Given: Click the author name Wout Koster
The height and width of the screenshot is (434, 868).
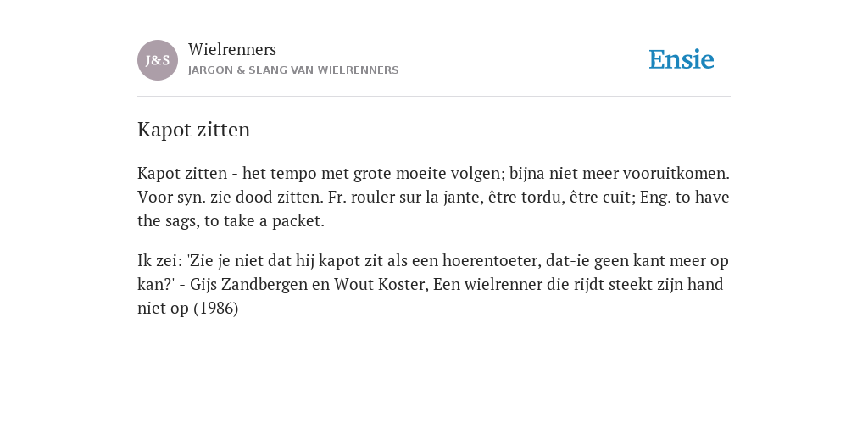Looking at the screenshot, I should [x=380, y=285].
